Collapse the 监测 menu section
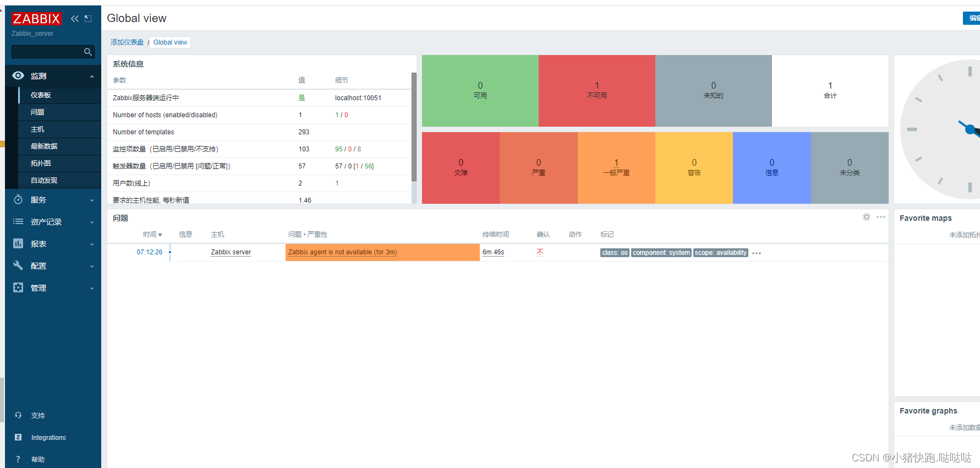The height and width of the screenshot is (468, 980). pyautogui.click(x=92, y=77)
